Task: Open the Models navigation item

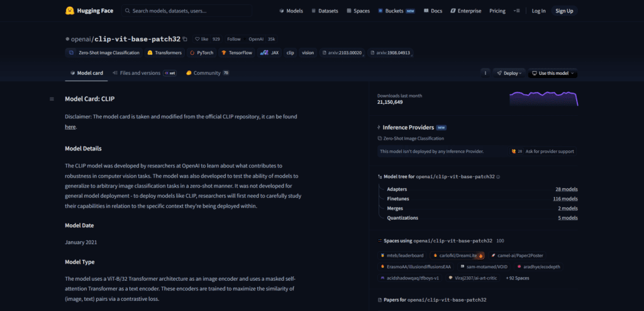Action: point(292,11)
